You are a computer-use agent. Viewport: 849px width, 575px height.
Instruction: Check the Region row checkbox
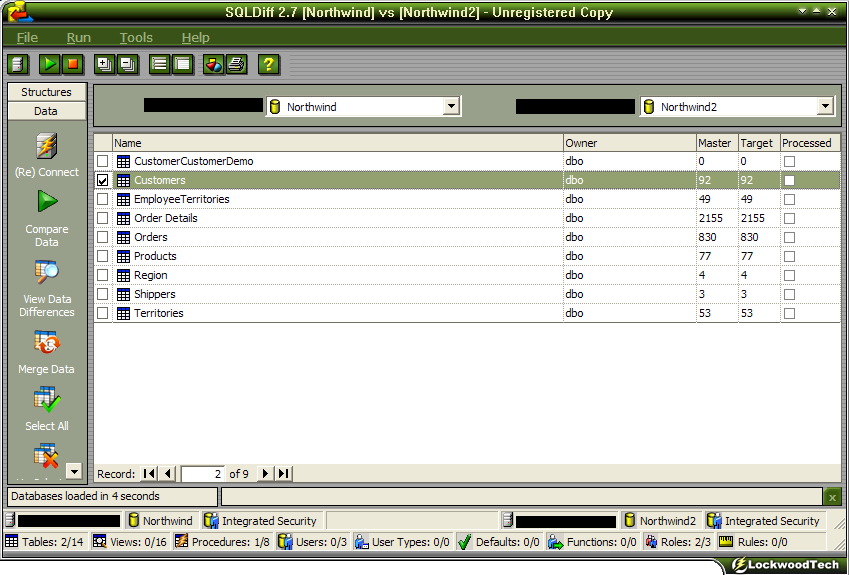tap(102, 275)
